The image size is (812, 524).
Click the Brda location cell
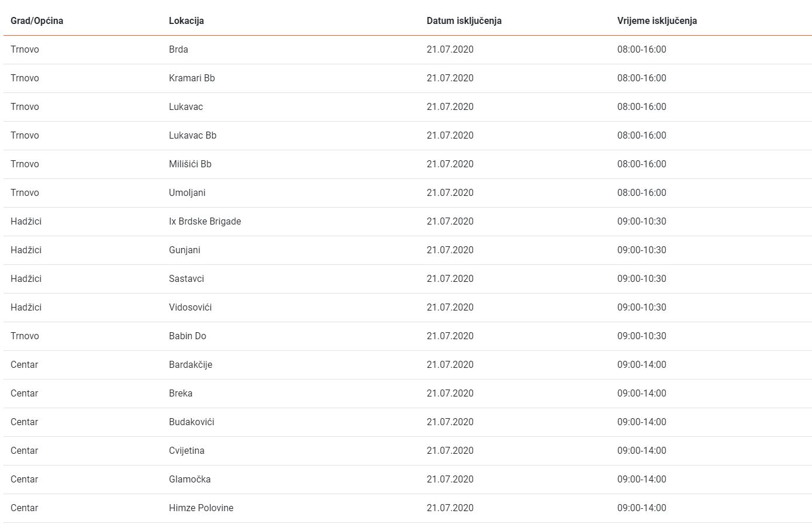pos(178,49)
